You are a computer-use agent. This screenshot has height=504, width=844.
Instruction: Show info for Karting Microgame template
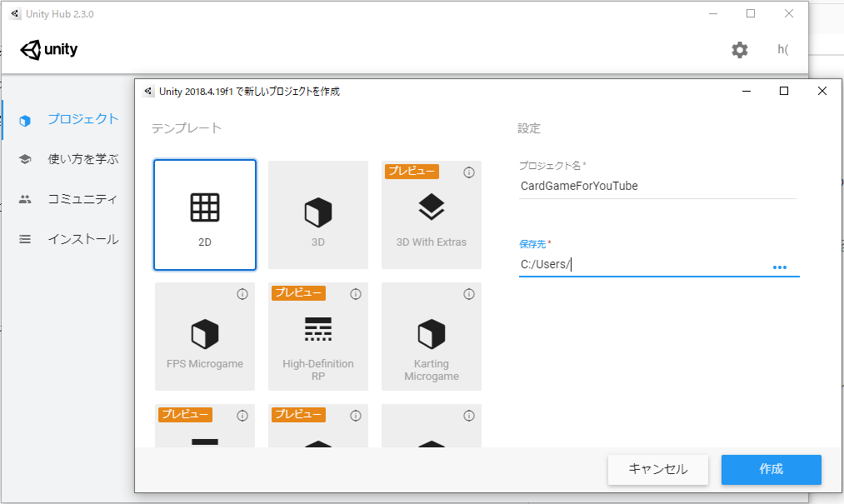(469, 294)
